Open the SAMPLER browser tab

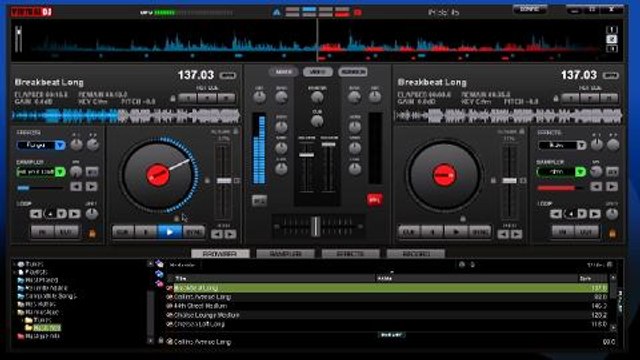pyautogui.click(x=285, y=254)
